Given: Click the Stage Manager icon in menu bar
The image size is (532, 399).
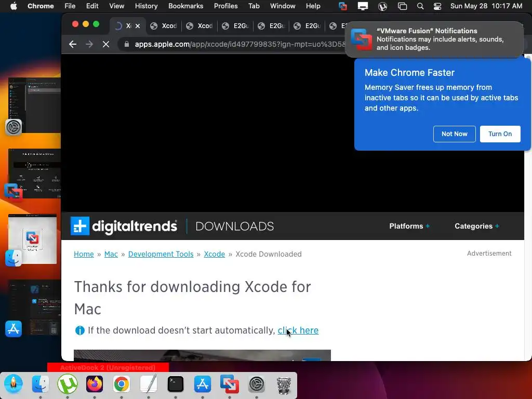Looking at the screenshot, I should pyautogui.click(x=402, y=6).
